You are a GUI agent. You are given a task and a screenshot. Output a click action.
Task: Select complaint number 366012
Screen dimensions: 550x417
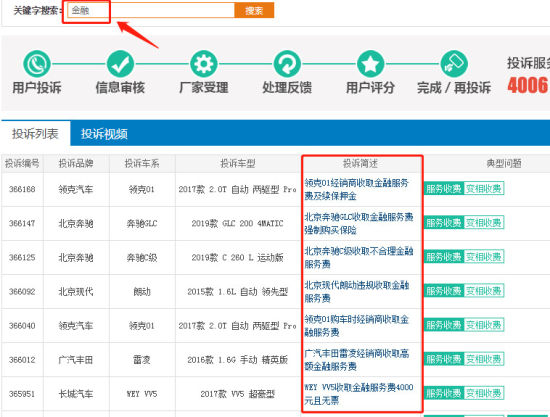pos(22,359)
